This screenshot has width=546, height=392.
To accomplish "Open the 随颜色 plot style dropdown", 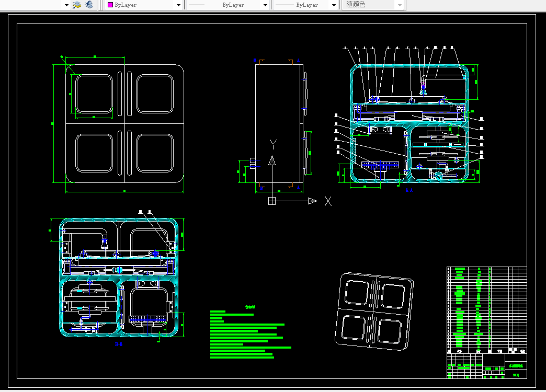I will click(x=400, y=5).
